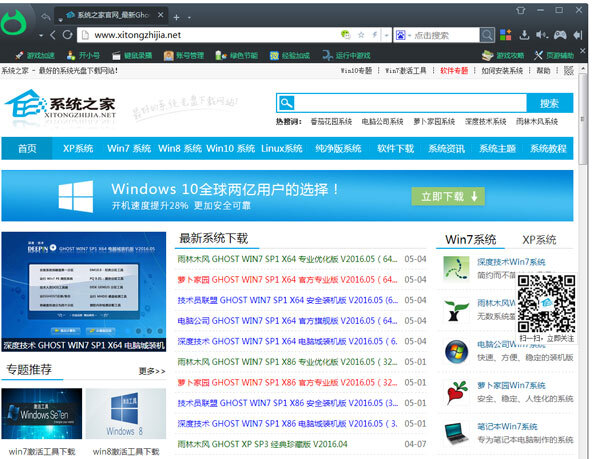Viewport: 592px width, 459px height.
Task: Click 绿色节能 battery toolbar item
Action: coord(236,55)
